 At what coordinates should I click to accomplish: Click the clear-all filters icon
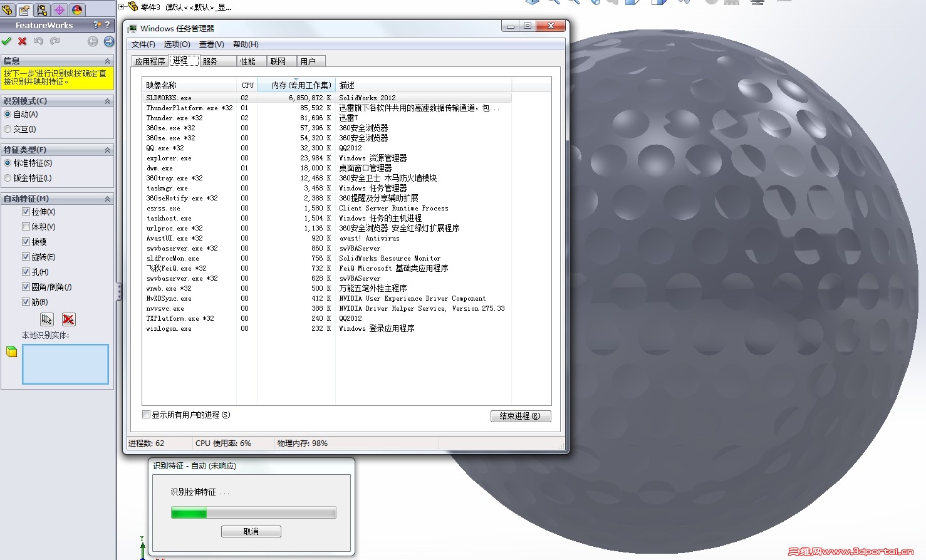68,319
